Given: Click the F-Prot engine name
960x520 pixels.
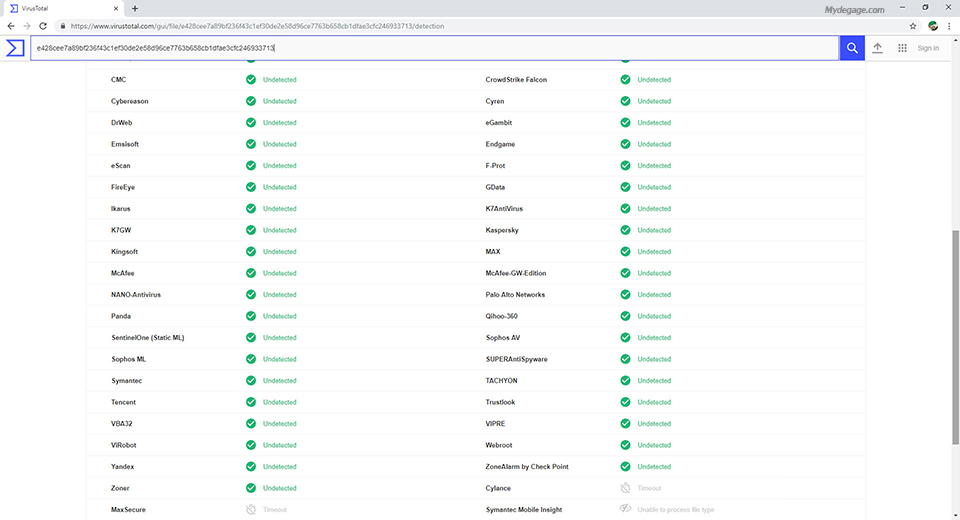Looking at the screenshot, I should pyautogui.click(x=495, y=165).
